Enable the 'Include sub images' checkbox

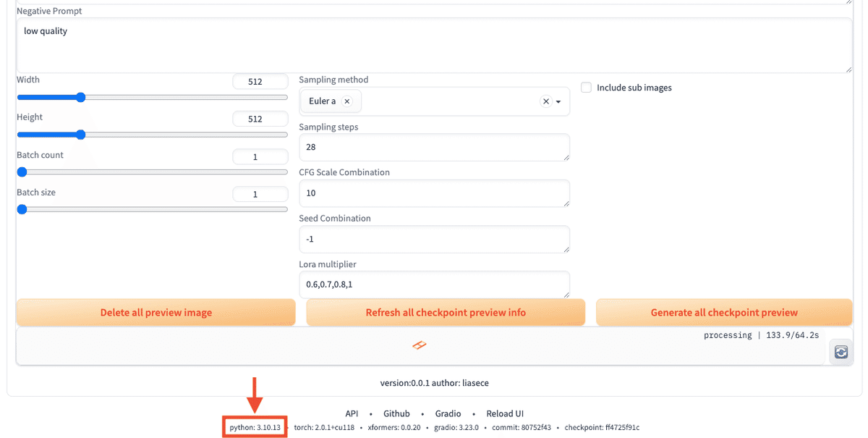[586, 87]
